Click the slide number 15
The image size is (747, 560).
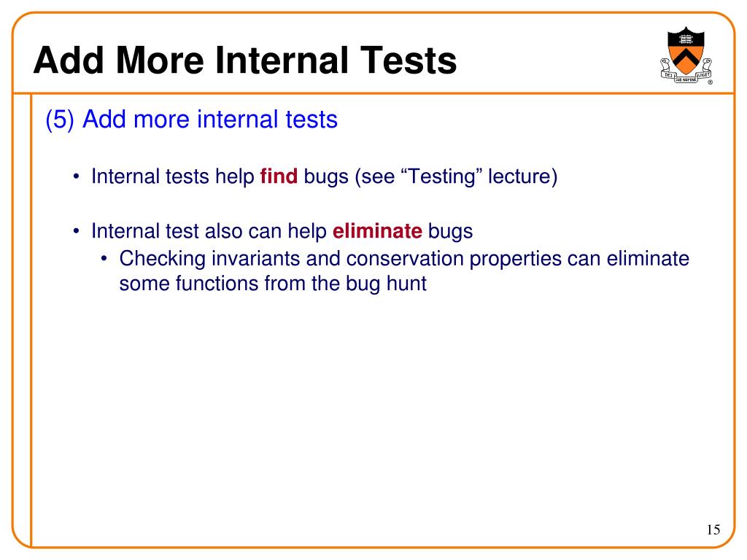(713, 529)
